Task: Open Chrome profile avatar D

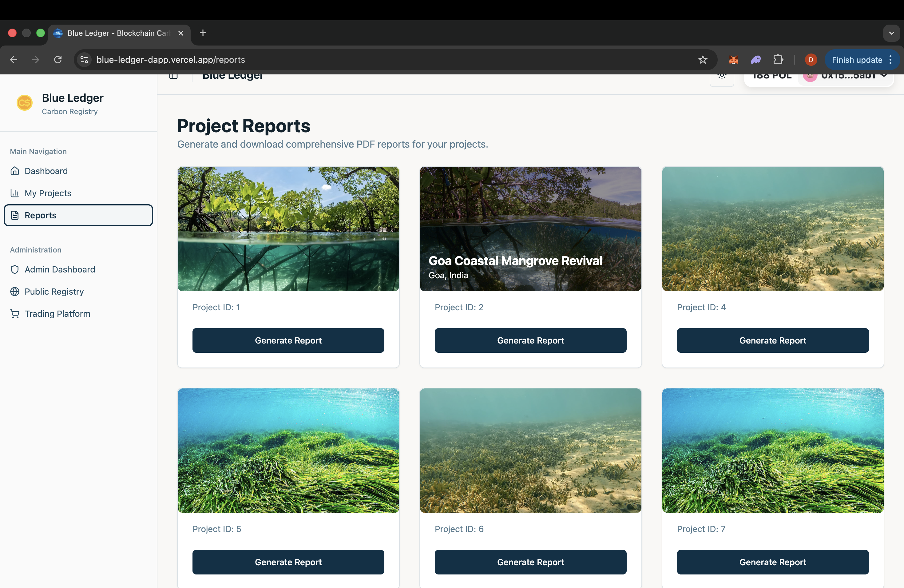Action: [x=811, y=60]
